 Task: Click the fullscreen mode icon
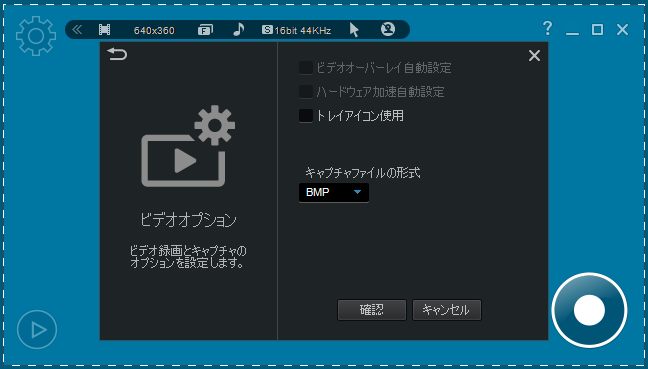pos(205,30)
